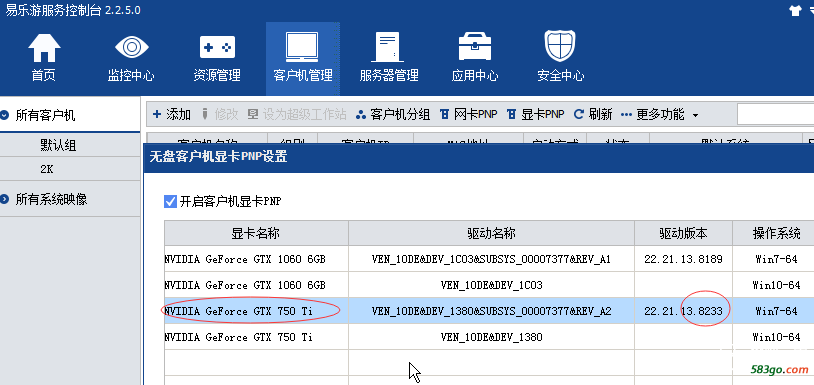Click the search input field in toolbar

coord(775,114)
